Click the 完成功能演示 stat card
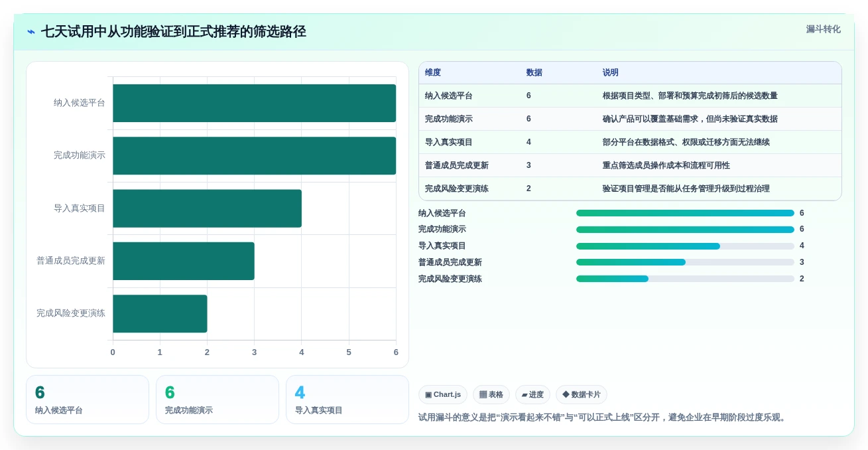Viewport: 868px width, 450px height. coord(217,400)
